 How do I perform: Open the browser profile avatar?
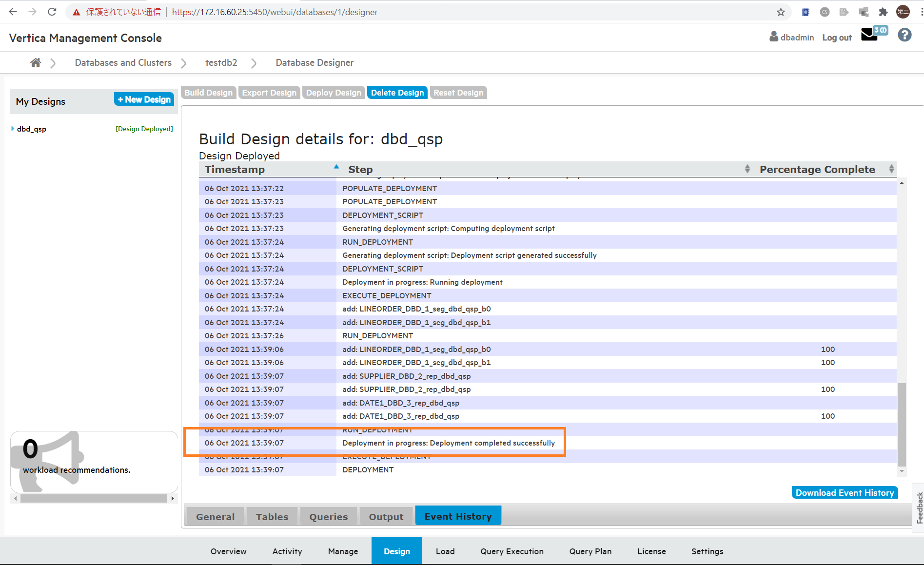pos(903,12)
